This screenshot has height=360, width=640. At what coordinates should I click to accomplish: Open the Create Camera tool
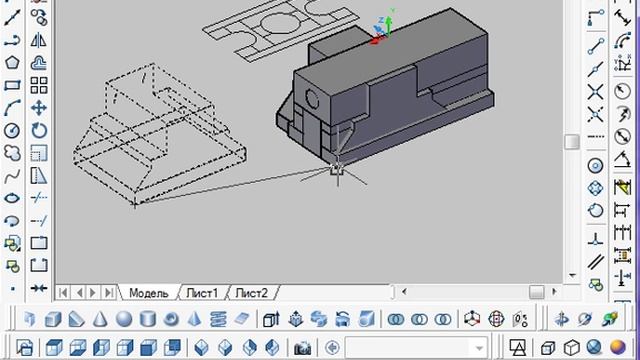point(302,348)
